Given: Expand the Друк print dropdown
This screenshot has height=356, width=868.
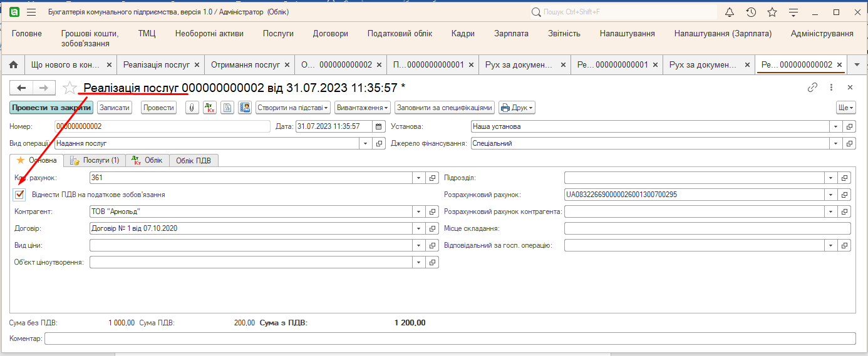Looking at the screenshot, I should point(517,108).
